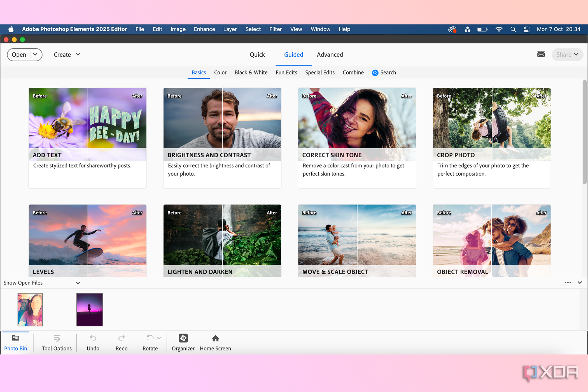588x392 pixels.
Task: Open the Enhance menu
Action: tap(204, 29)
